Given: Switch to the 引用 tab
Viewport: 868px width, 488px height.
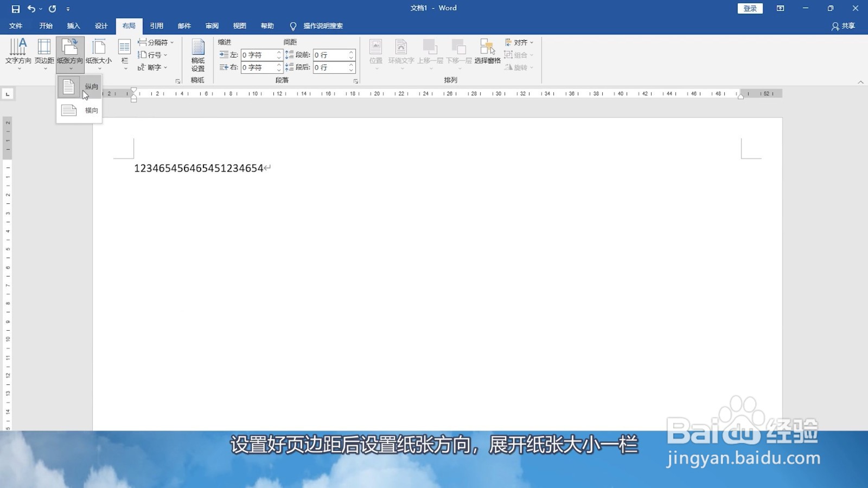Looking at the screenshot, I should tap(157, 26).
